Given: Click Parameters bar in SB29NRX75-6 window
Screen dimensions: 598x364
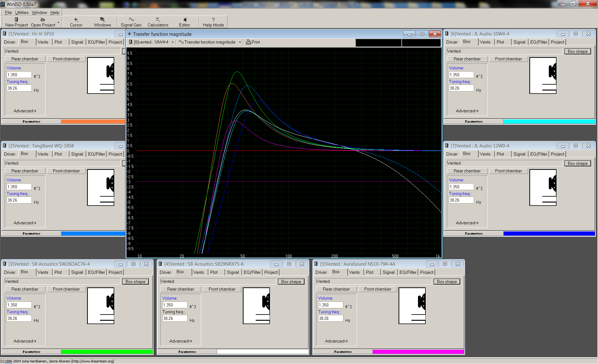Looking at the screenshot, I should [x=187, y=352].
